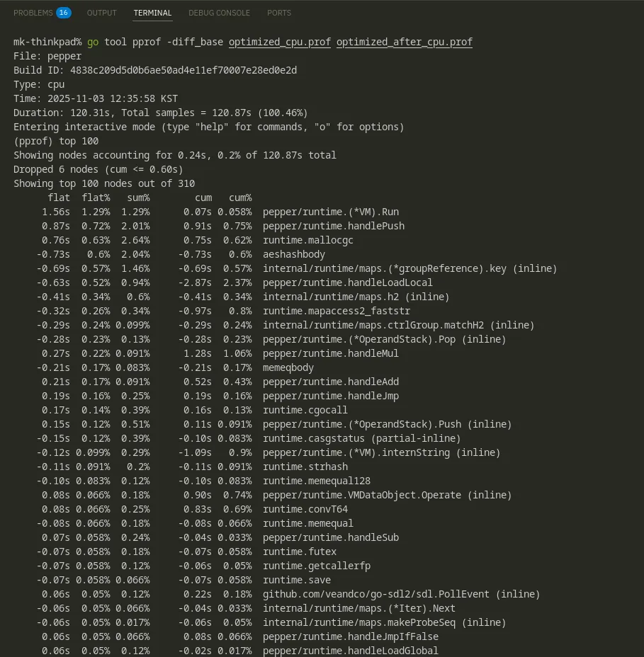Show the PORTS tab

coord(279,13)
